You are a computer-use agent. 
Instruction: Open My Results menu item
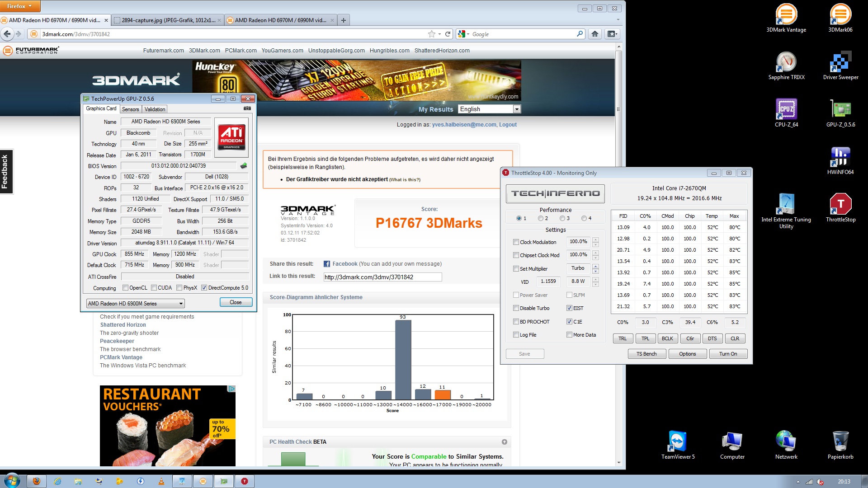click(436, 109)
